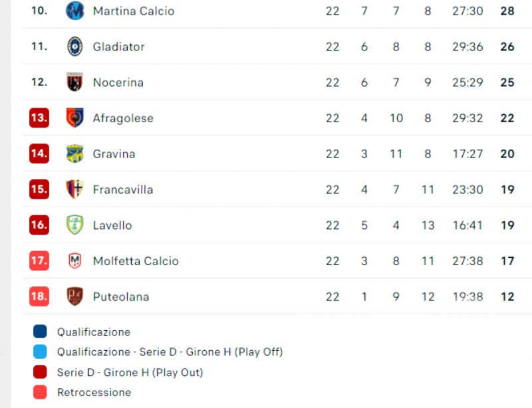
Task: Click the Puteolana team name
Action: [121, 297]
